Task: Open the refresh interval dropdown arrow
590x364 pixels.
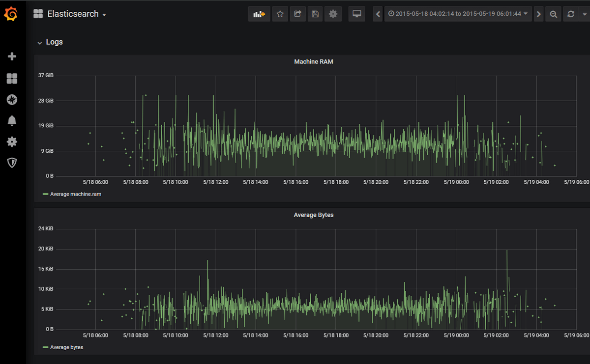Action: click(584, 14)
